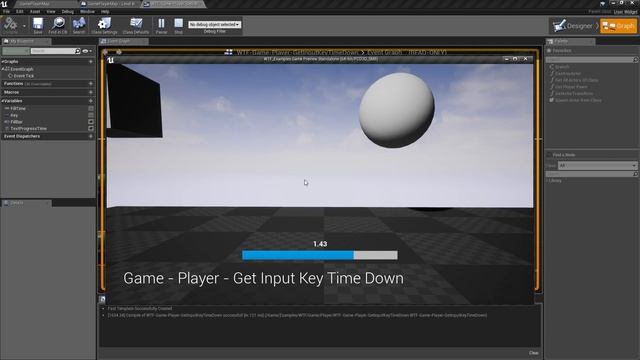Add an event dispatcher with the plus icon
The width and height of the screenshot is (640, 360).
[91, 136]
